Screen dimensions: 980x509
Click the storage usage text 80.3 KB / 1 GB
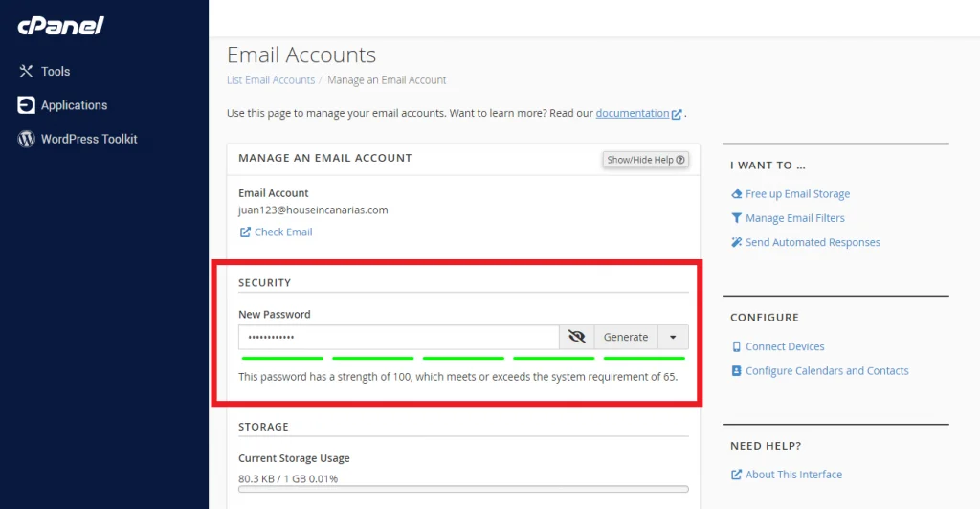coord(288,478)
